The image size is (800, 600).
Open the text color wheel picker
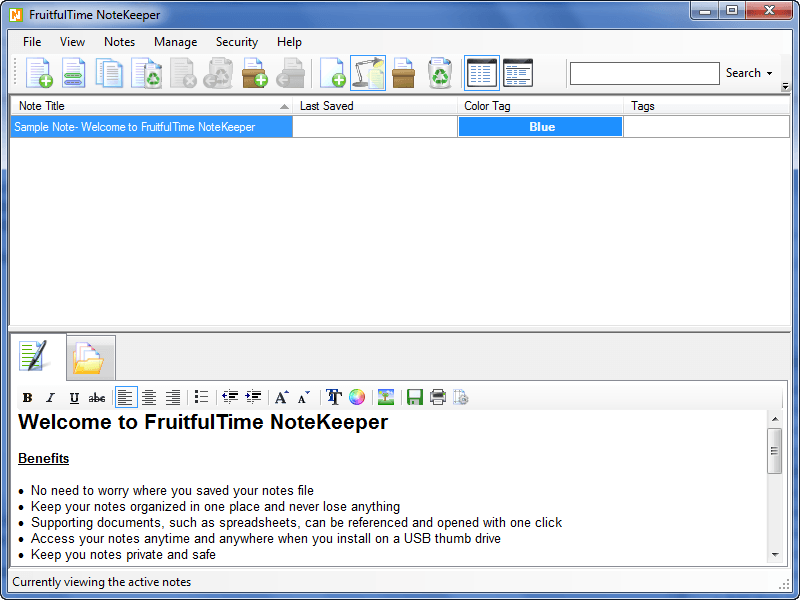[x=357, y=397]
